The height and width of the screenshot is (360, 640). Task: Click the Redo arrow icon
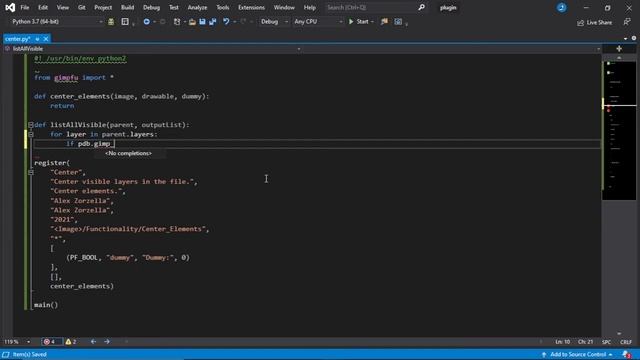click(x=243, y=22)
